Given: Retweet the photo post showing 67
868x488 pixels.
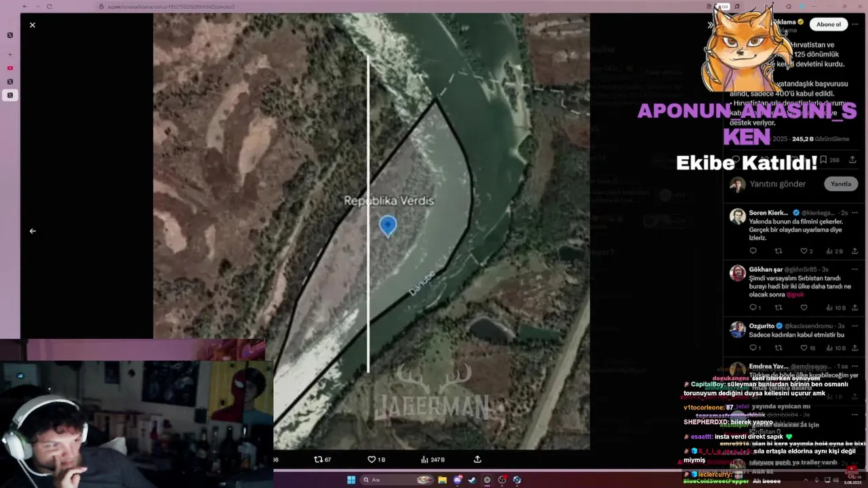Looking at the screenshot, I should point(322,460).
